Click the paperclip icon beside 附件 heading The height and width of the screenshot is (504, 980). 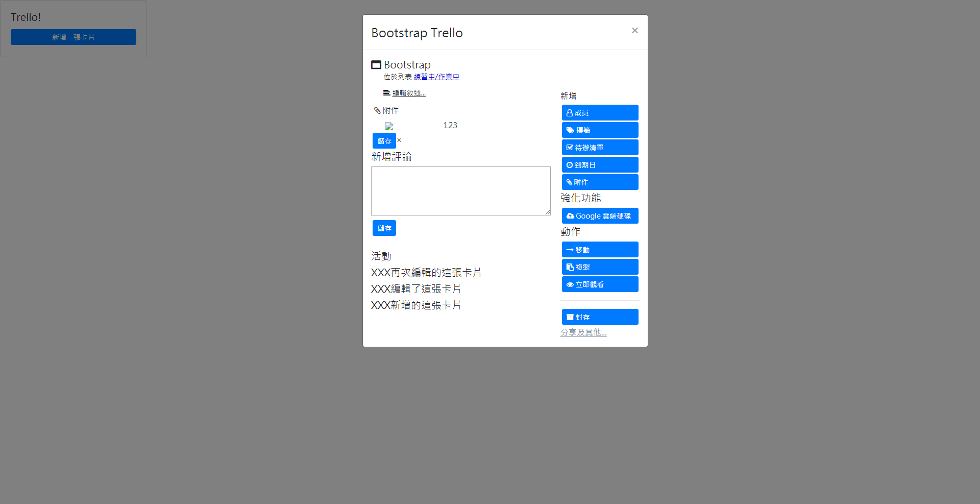coord(377,110)
